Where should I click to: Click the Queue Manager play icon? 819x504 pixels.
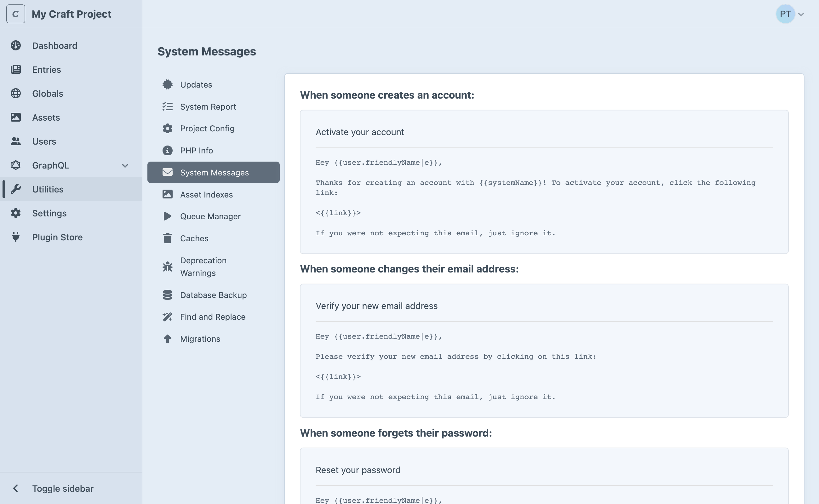tap(167, 216)
